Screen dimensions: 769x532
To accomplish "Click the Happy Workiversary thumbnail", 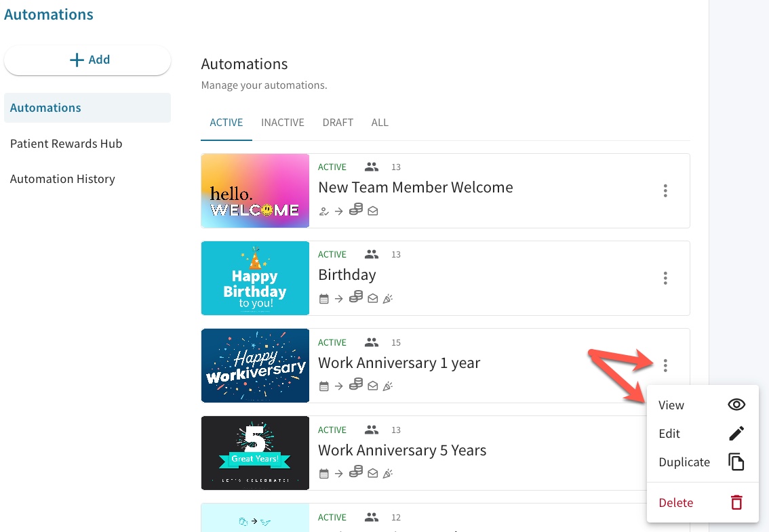I will pos(255,365).
